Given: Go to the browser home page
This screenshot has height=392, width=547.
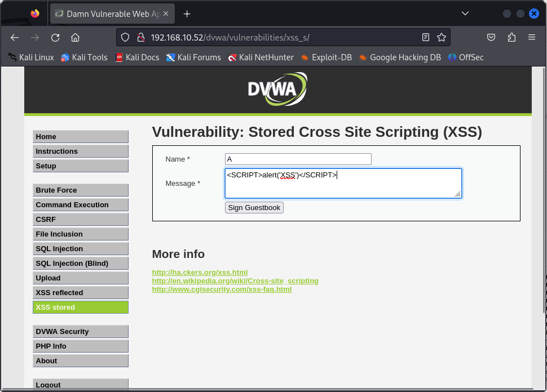Looking at the screenshot, I should point(76,37).
